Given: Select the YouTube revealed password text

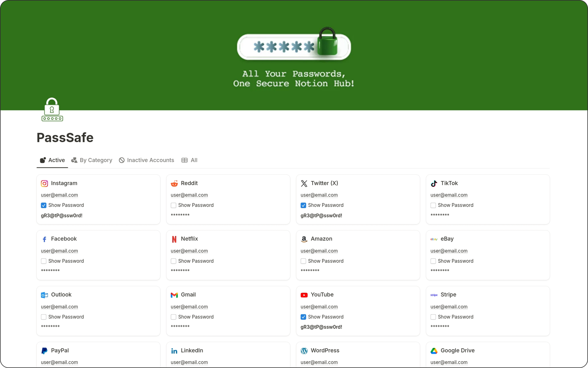Looking at the screenshot, I should [x=321, y=327].
